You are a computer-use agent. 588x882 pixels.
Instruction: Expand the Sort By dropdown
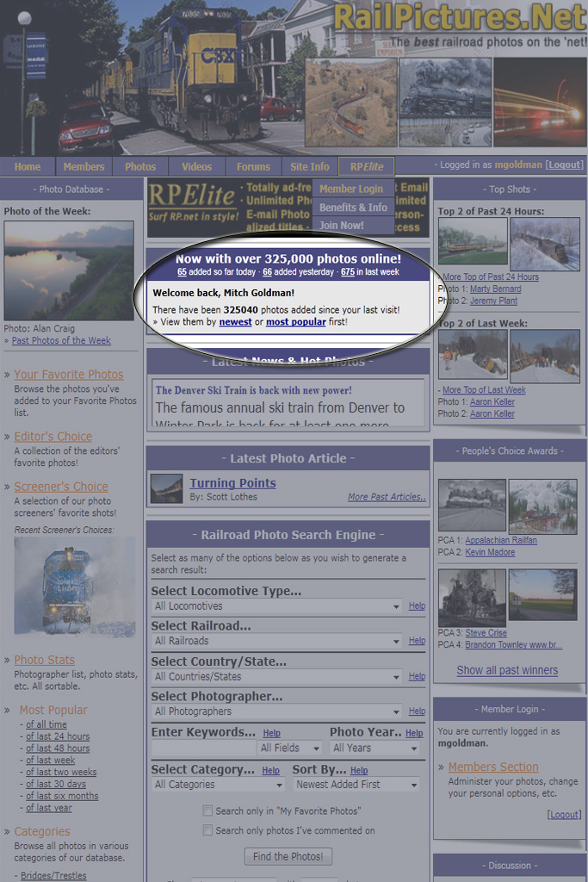(356, 785)
